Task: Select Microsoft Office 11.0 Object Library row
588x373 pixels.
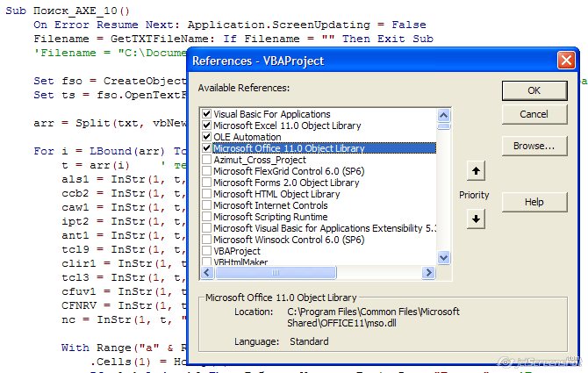Action: tap(325, 148)
